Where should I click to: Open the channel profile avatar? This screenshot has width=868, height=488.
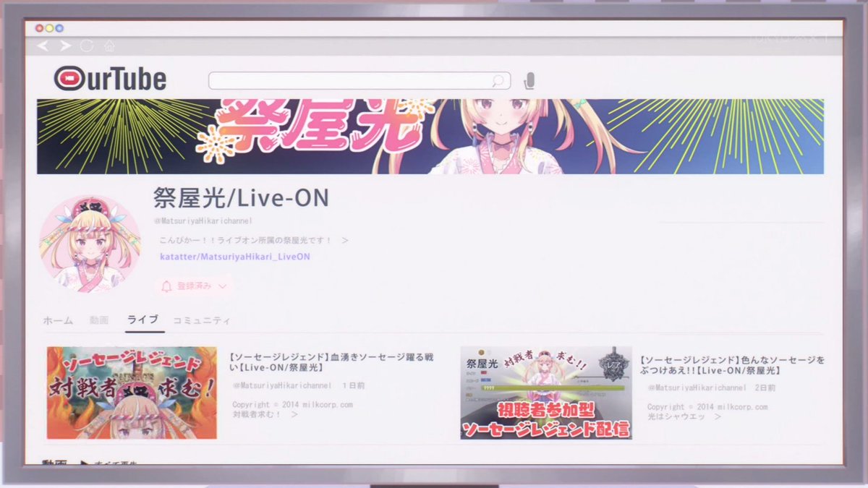(90, 244)
